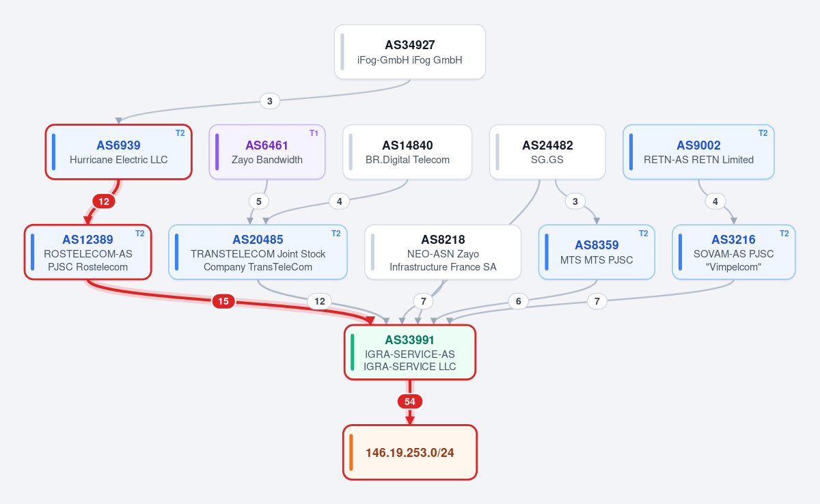Click the red edge label 12 below AS6939
Image resolution: width=820 pixels, height=504 pixels.
104,201
